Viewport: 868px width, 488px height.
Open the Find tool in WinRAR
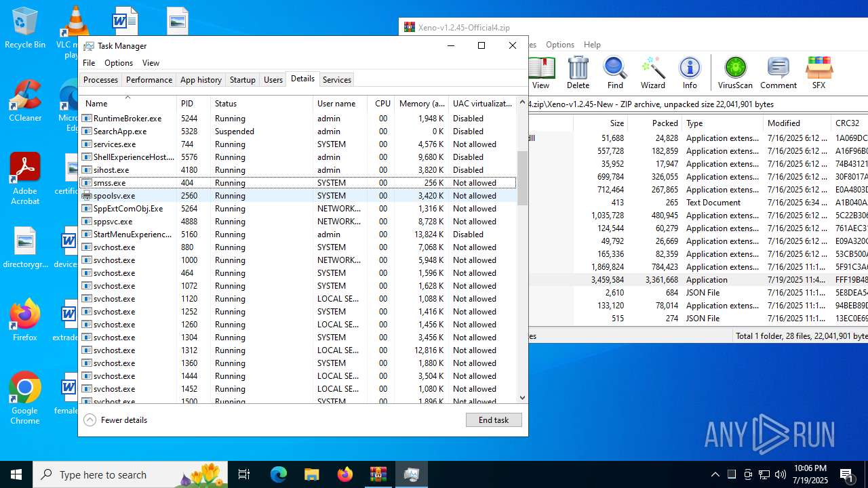tap(615, 72)
